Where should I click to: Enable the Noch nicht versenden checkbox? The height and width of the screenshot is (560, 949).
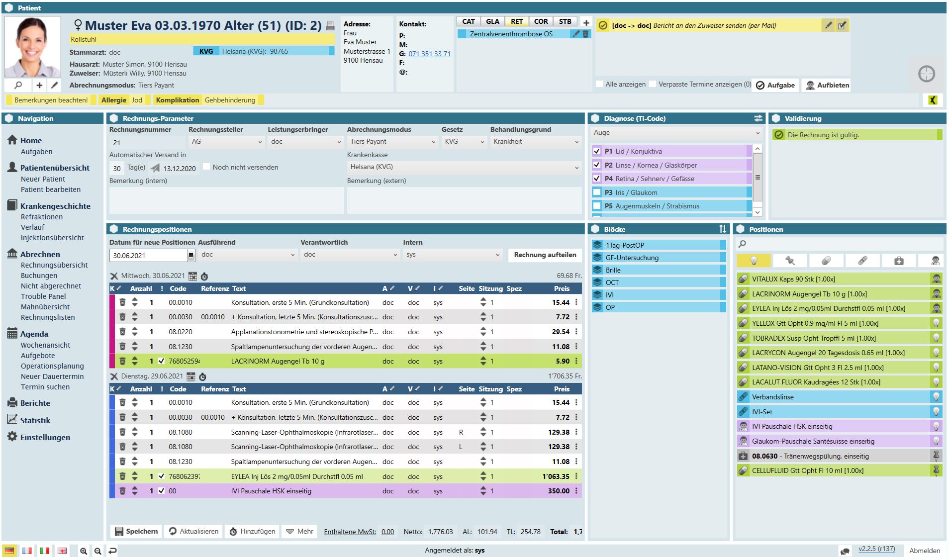[206, 167]
